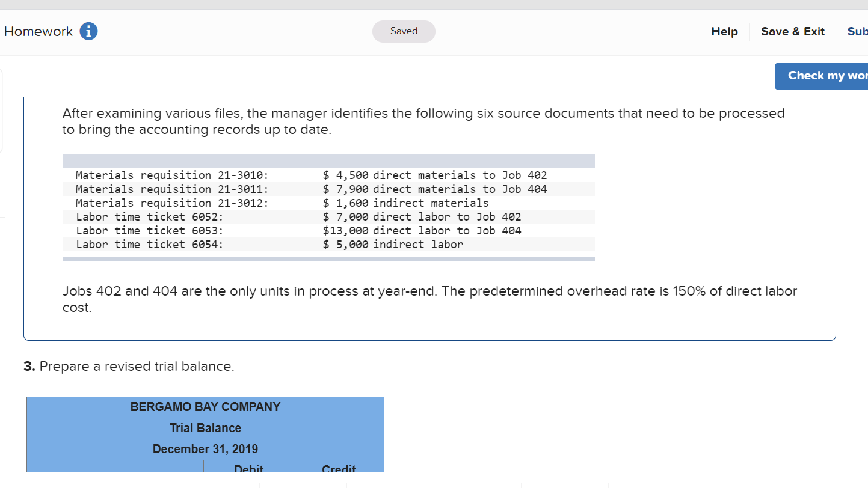Click '$13,000 direct labor to Job 404'

(422, 231)
